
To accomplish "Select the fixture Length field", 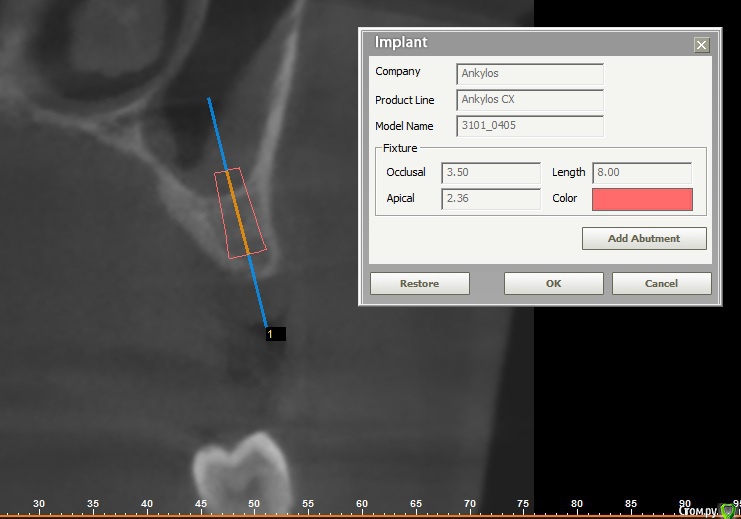I will 642,172.
